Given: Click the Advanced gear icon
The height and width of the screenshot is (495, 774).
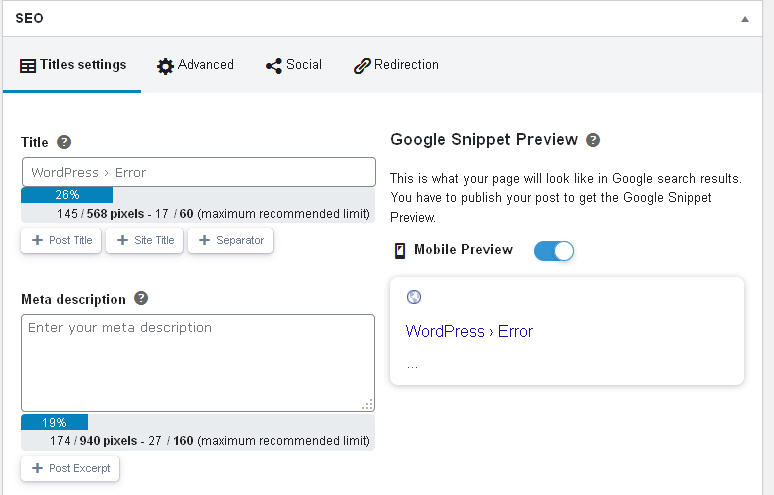Looking at the screenshot, I should [x=165, y=66].
